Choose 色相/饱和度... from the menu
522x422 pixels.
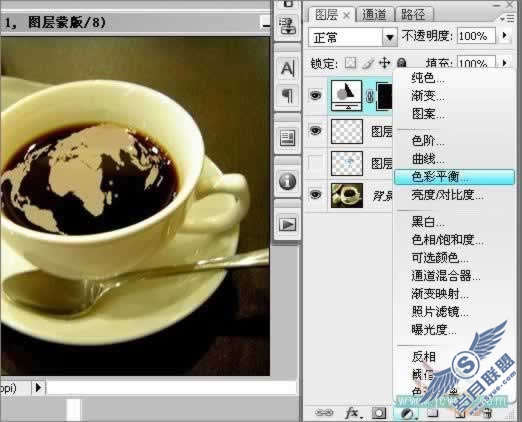[447, 240]
